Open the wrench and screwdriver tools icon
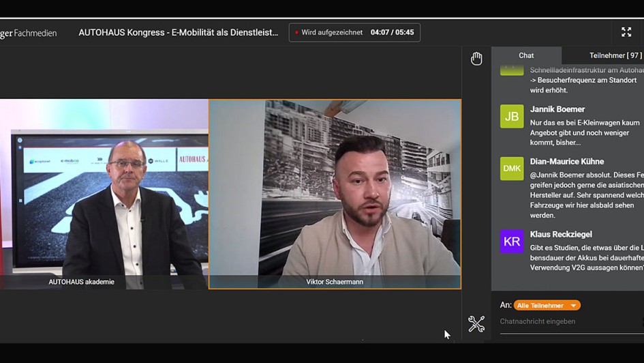Viewport: 644px width, 363px height. coord(476,323)
